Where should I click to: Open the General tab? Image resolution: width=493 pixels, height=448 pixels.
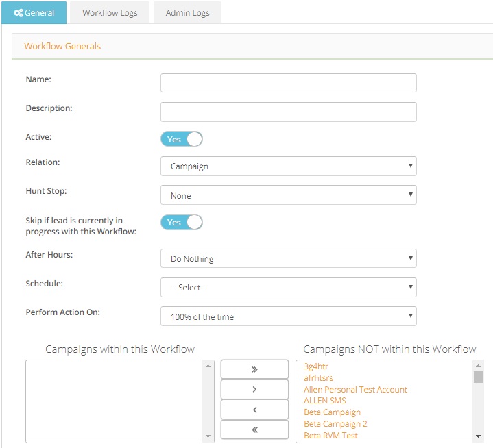34,12
